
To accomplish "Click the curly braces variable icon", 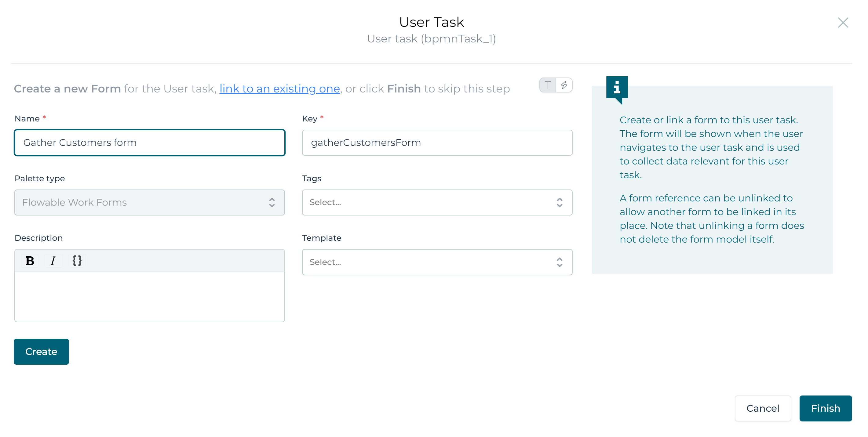I will [77, 260].
